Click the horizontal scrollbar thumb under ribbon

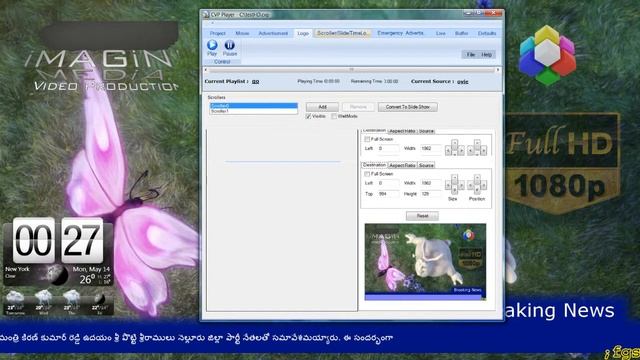click(351, 70)
